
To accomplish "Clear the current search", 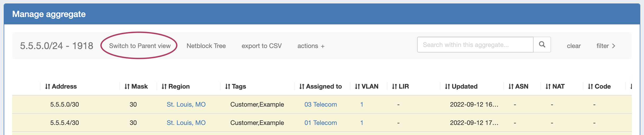I will coord(574,46).
